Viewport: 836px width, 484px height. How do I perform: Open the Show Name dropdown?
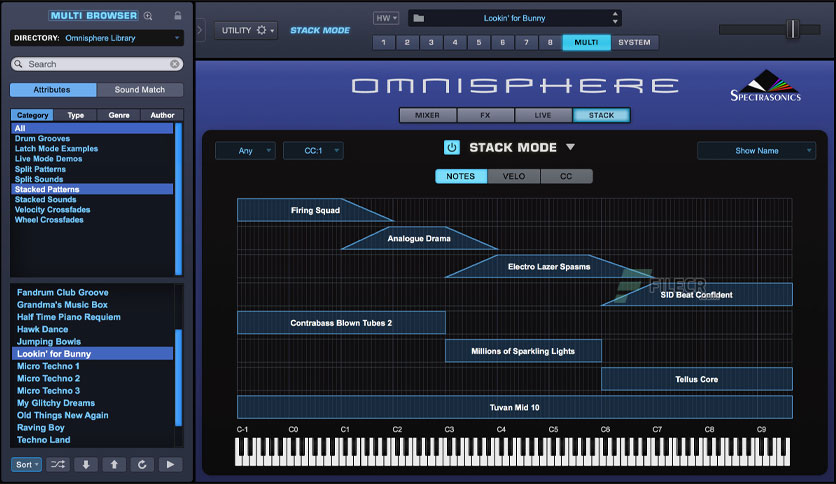757,151
